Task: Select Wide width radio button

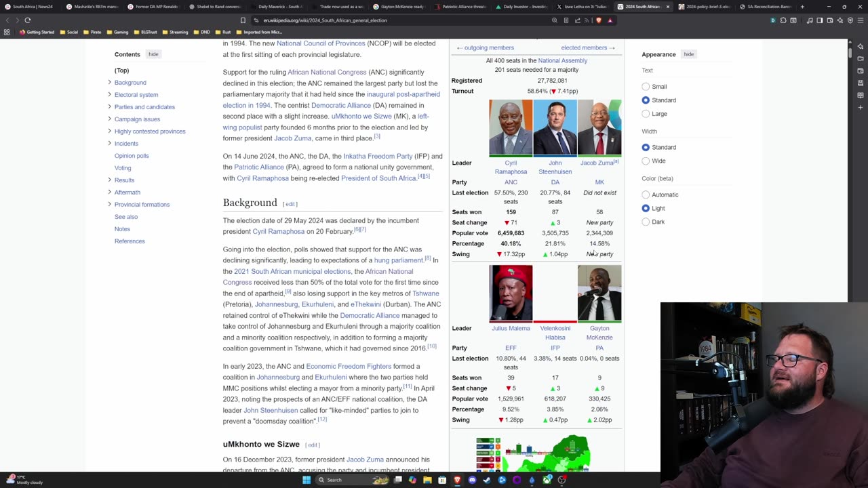Action: [x=646, y=161]
